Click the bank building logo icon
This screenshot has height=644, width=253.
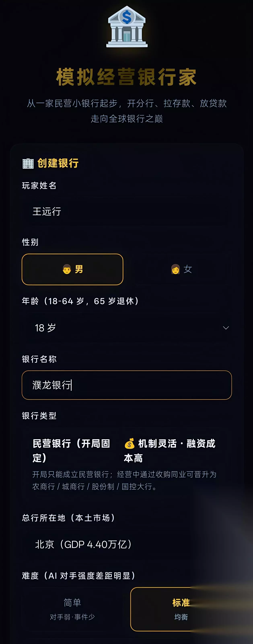tap(127, 27)
